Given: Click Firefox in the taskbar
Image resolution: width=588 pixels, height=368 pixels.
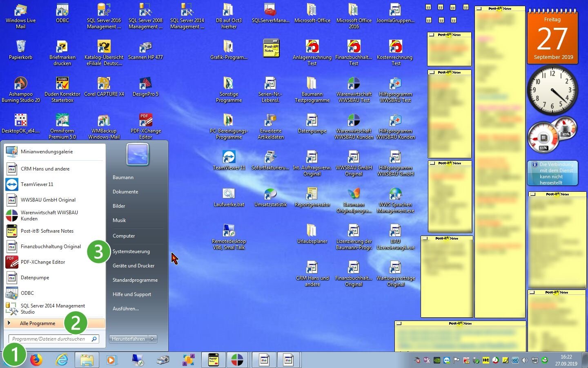Looking at the screenshot, I should [36, 360].
